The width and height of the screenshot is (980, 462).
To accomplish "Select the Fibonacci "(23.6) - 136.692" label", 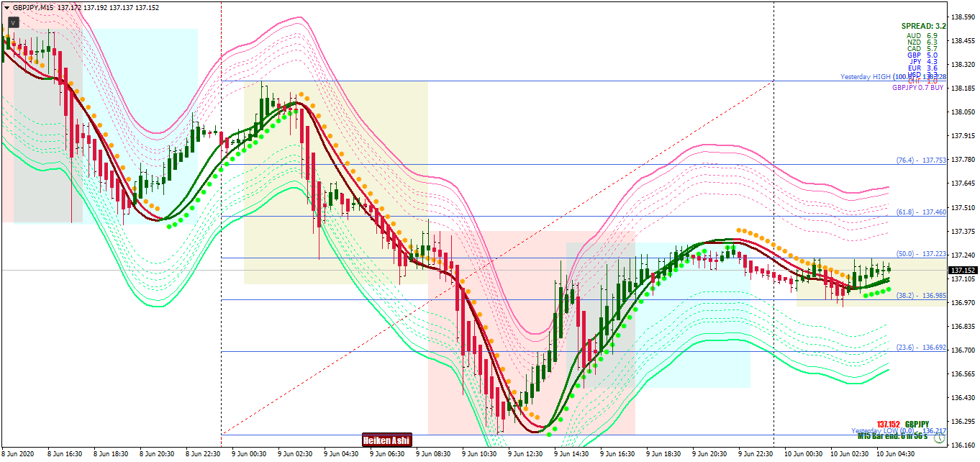I will [921, 347].
